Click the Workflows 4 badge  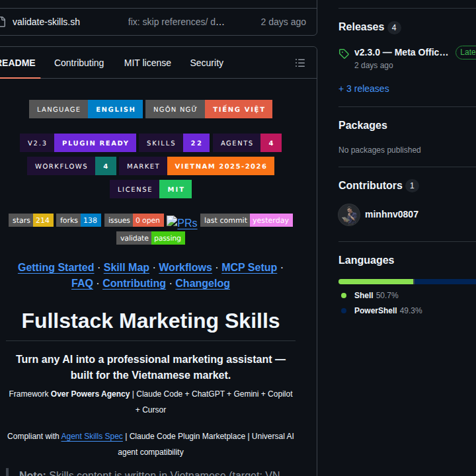pos(71,166)
